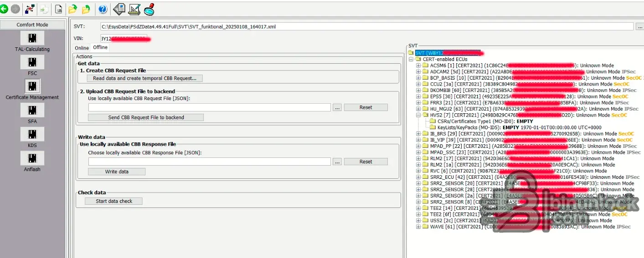Switch to the Online tab
This screenshot has height=258, width=644.
click(x=82, y=48)
